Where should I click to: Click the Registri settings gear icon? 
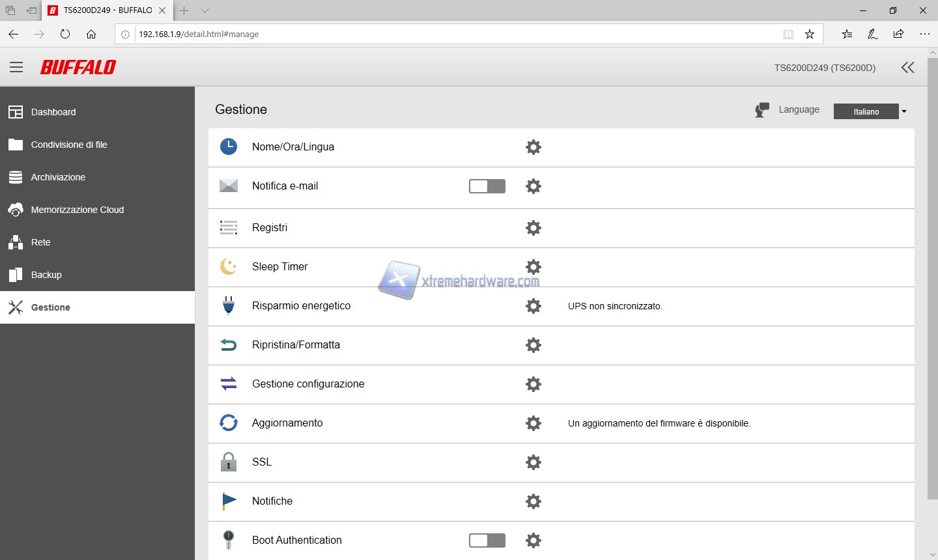click(533, 228)
